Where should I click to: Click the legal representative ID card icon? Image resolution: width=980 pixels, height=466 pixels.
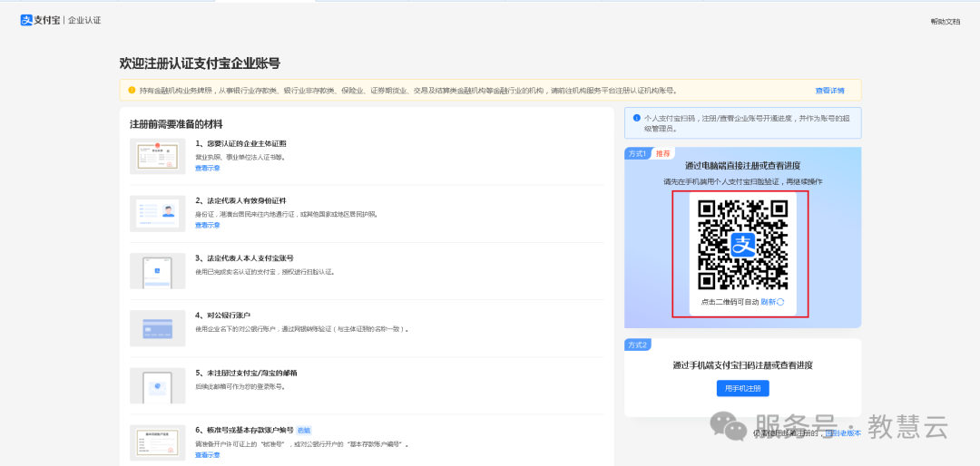(x=157, y=213)
